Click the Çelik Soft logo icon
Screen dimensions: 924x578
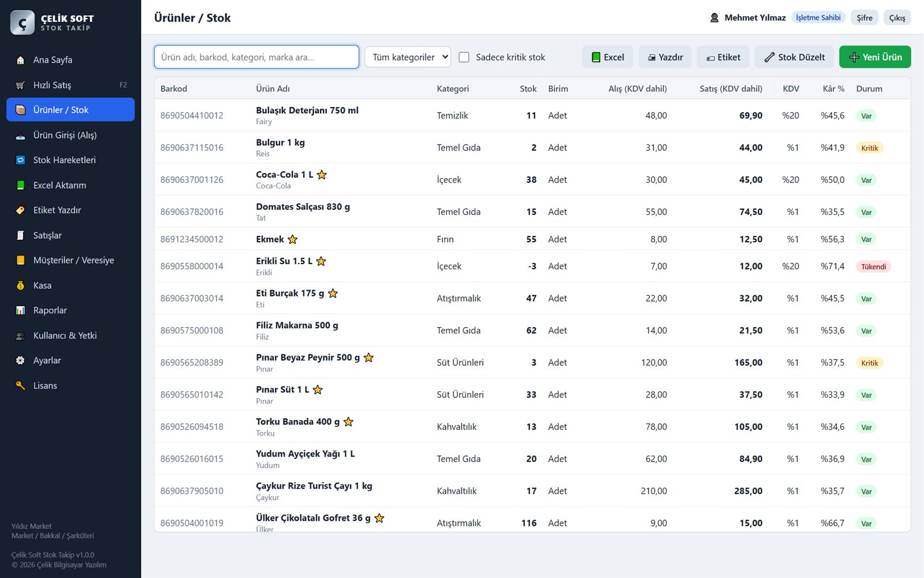click(x=23, y=23)
